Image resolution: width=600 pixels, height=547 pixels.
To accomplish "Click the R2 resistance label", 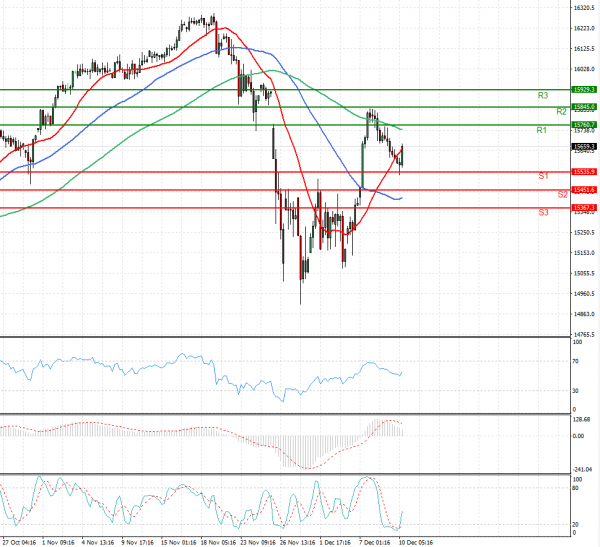I will (561, 112).
